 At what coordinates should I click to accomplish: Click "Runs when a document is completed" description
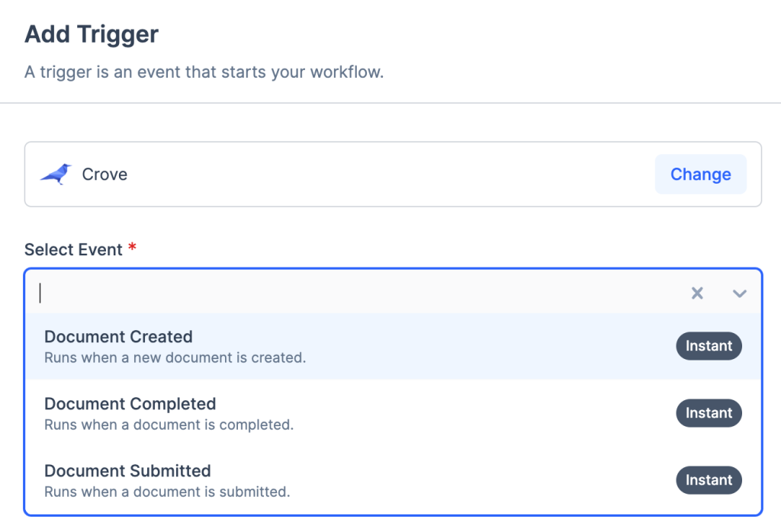pyautogui.click(x=169, y=425)
